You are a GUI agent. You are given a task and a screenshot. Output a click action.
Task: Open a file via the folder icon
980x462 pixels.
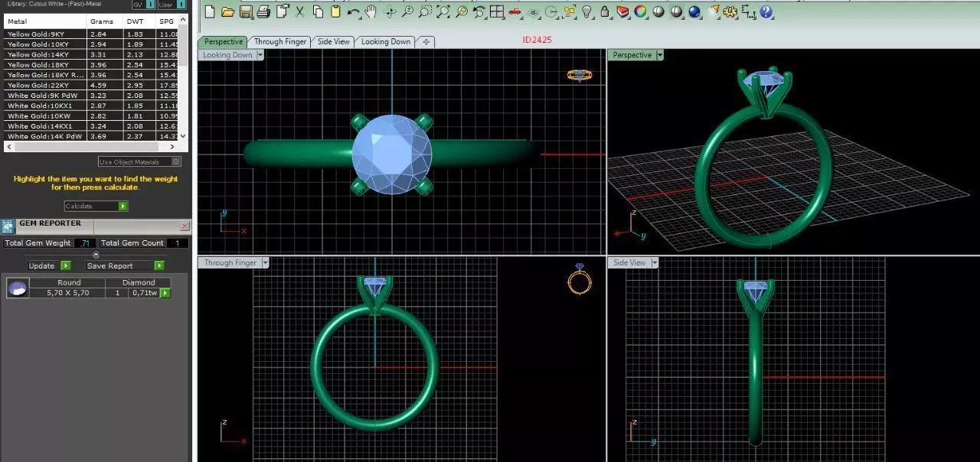pos(227,11)
